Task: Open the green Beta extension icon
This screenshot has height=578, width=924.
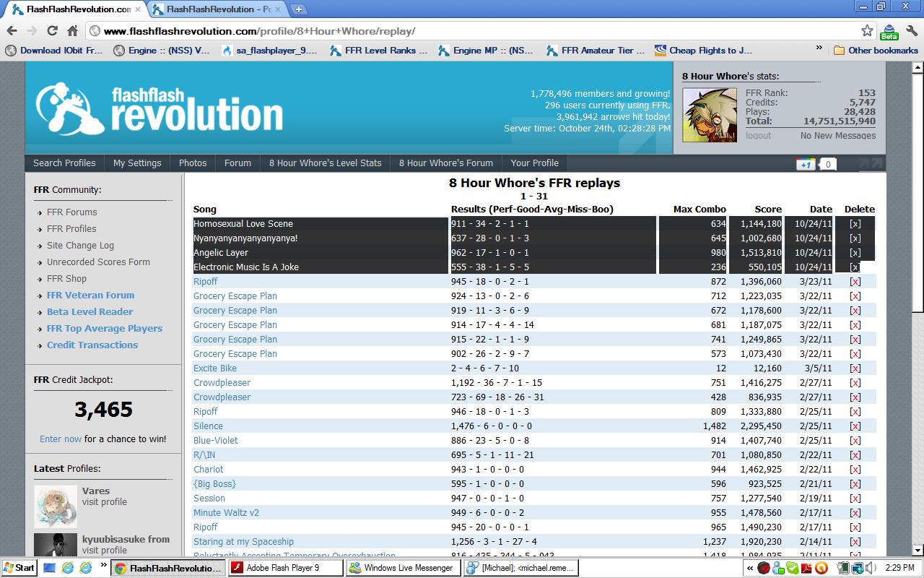Action: [x=889, y=32]
